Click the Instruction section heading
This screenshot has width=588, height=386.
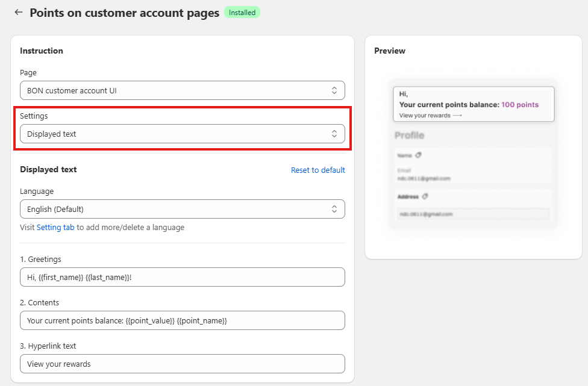click(42, 51)
